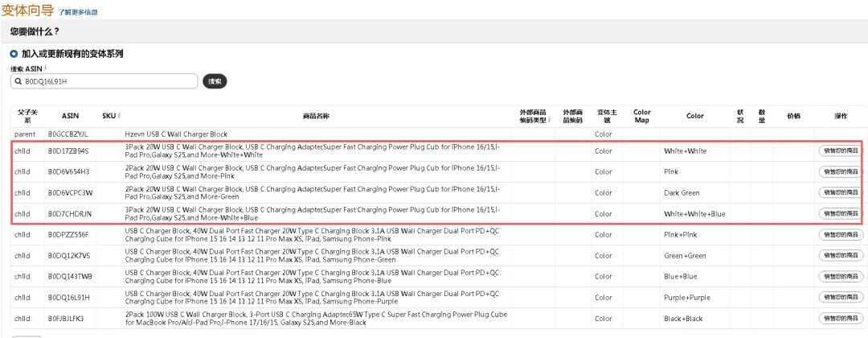Screen dimensions: 868x338
Task: Select 加入或更新现有的变体系列 radio option
Action: coord(14,54)
